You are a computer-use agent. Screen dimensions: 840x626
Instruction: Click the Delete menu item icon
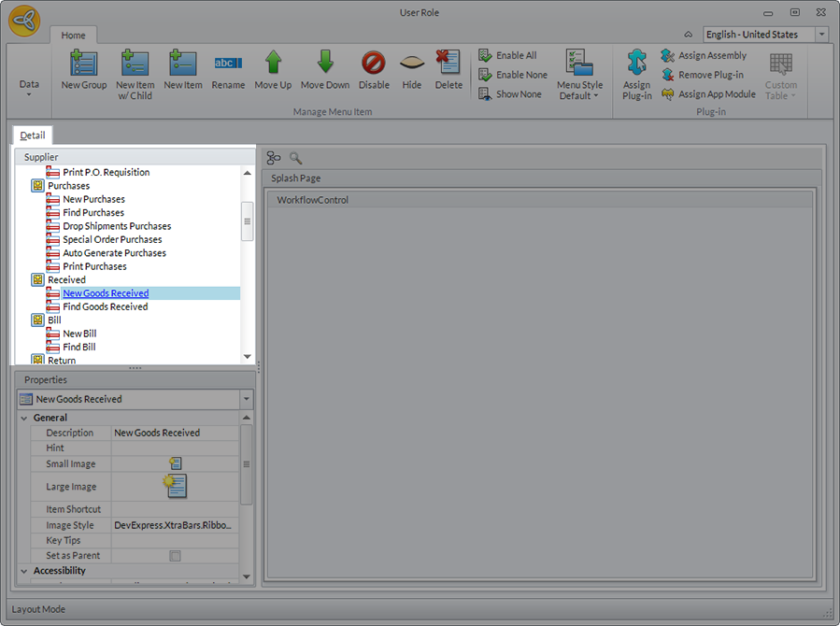[448, 64]
